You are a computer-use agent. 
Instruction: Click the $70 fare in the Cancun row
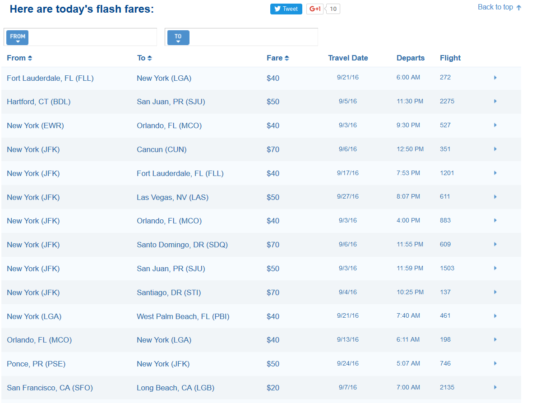point(273,149)
